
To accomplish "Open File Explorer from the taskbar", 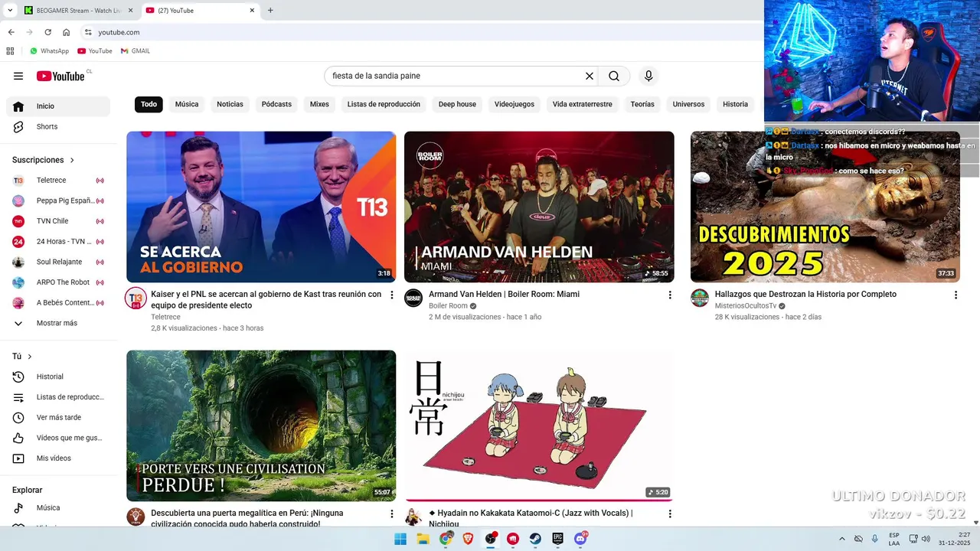I will click(x=423, y=539).
